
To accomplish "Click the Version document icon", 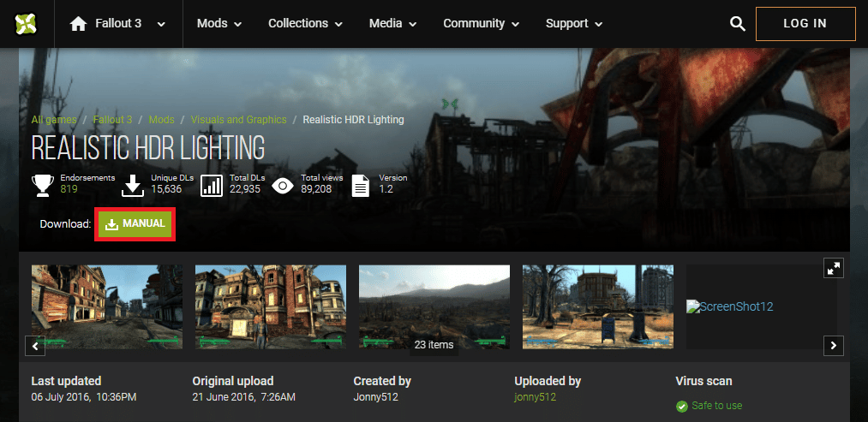I will click(361, 186).
